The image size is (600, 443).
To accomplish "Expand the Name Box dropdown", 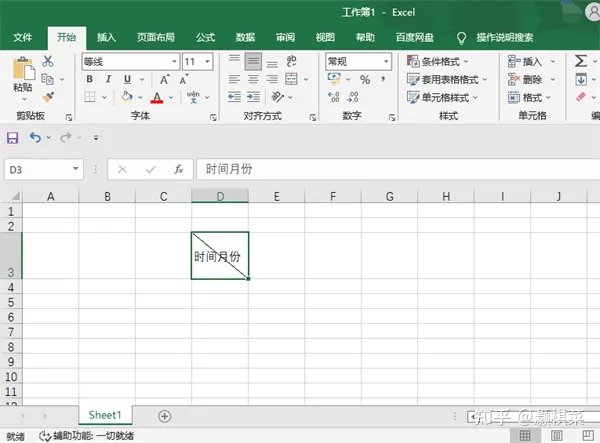I will pos(75,169).
